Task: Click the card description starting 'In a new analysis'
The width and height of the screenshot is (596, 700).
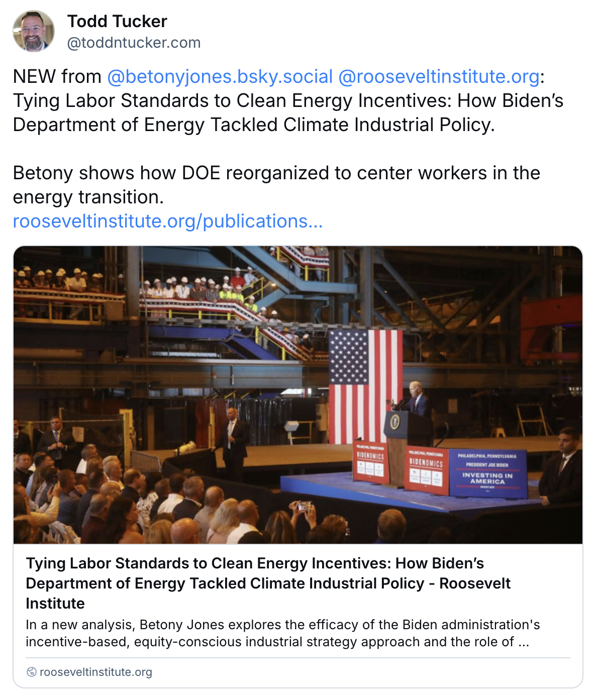Action: pos(282,633)
